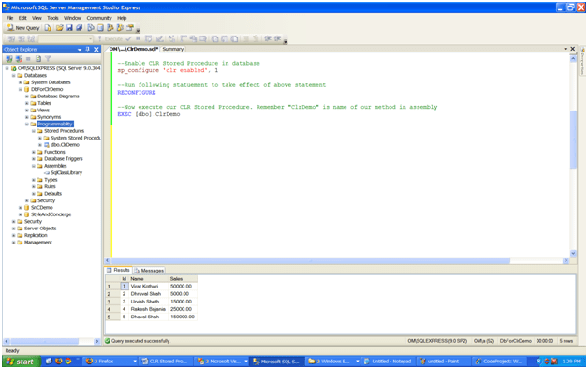Click the Refresh icon in Object Explorer
The width and height of the screenshot is (588, 369).
point(38,58)
